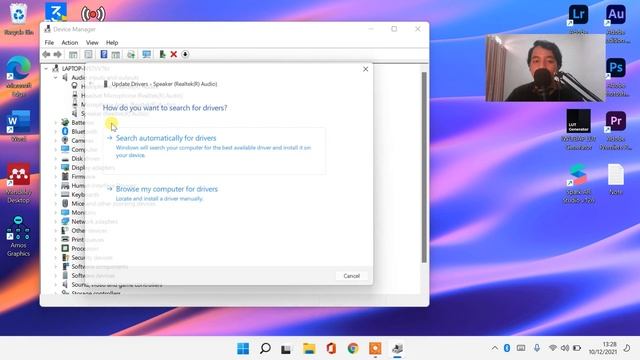Click the Help toolbar icon in Device Manager

click(x=104, y=54)
